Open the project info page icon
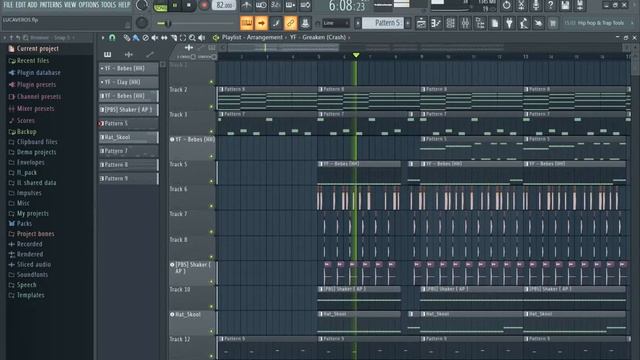The height and width of the screenshot is (360, 640). [x=495, y=23]
